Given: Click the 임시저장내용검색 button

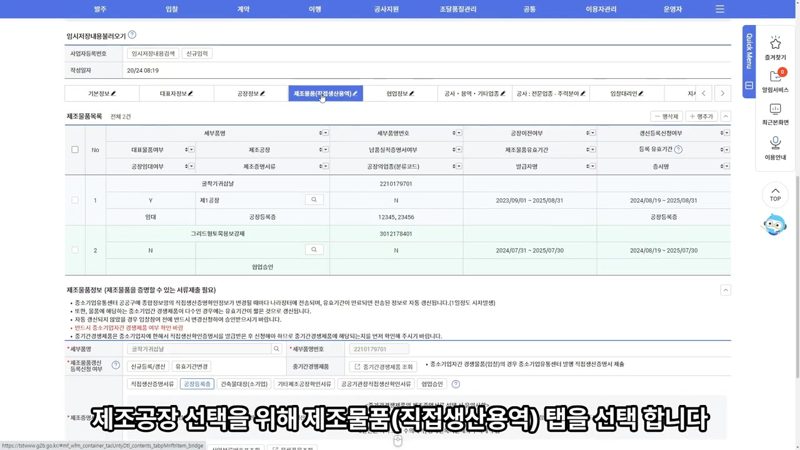Looking at the screenshot, I should pyautogui.click(x=153, y=54).
